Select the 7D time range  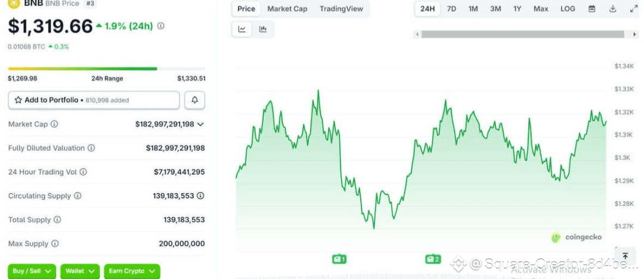coord(451,9)
